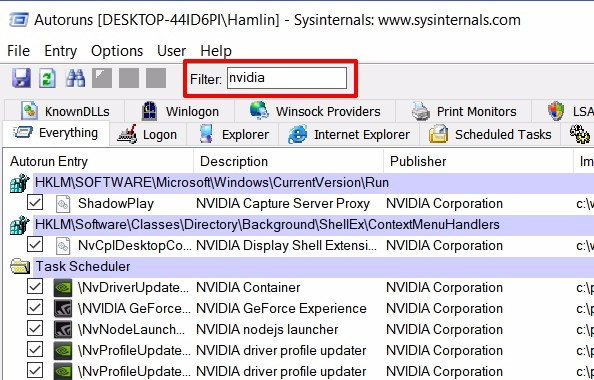Click the ShadowPlay entry file icon
The height and width of the screenshot is (380, 594).
point(63,204)
